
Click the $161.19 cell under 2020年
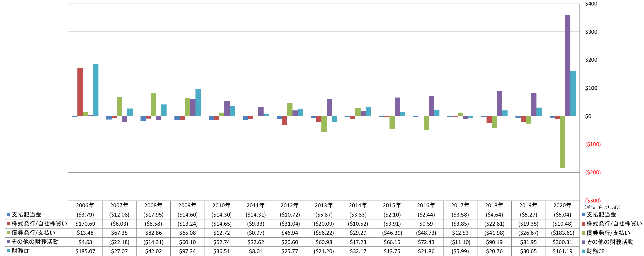click(562, 251)
